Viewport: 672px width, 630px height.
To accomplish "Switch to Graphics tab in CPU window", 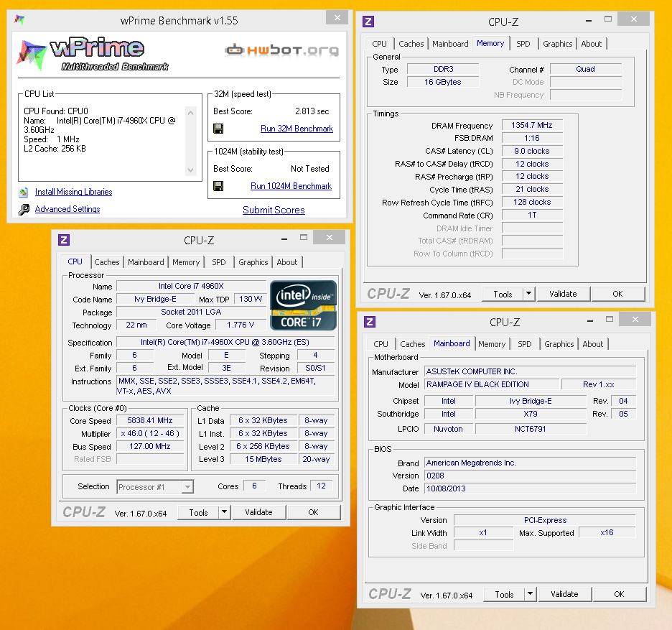I will [x=253, y=262].
